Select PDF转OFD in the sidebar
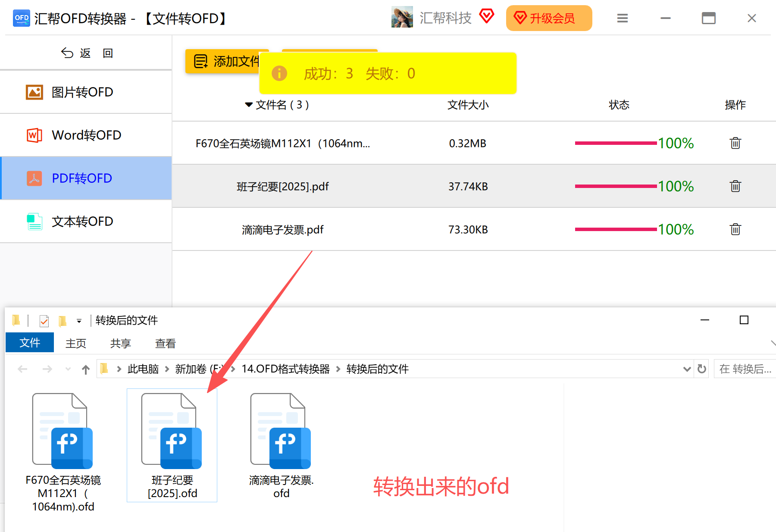The width and height of the screenshot is (776, 532). [86, 178]
